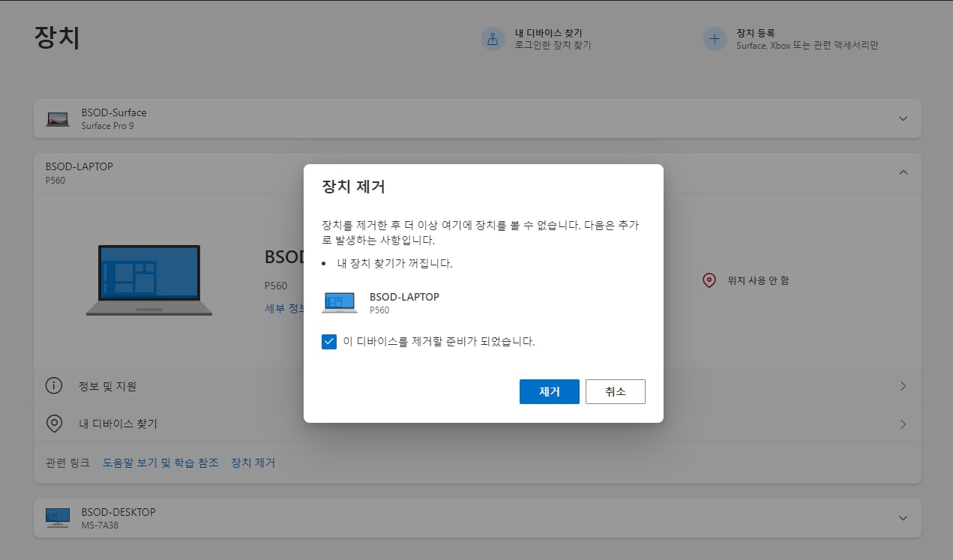The image size is (953, 560).
Task: Click the Surface Pro 9 model text
Action: [x=107, y=126]
